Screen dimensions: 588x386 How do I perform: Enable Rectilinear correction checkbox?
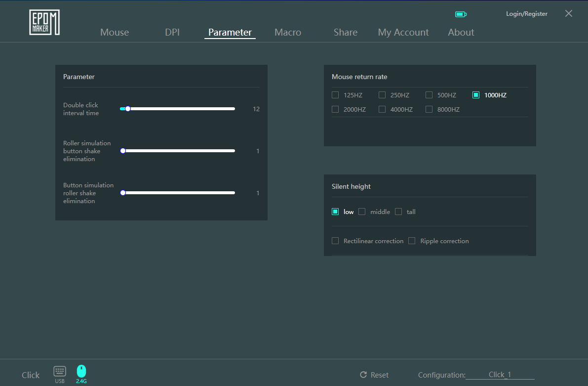pyautogui.click(x=335, y=241)
